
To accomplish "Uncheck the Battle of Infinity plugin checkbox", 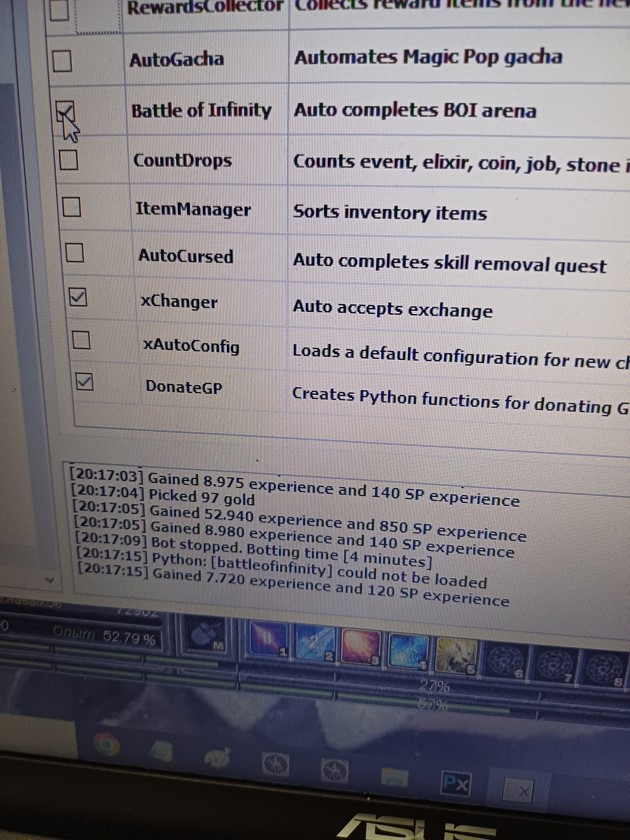I will [x=65, y=112].
